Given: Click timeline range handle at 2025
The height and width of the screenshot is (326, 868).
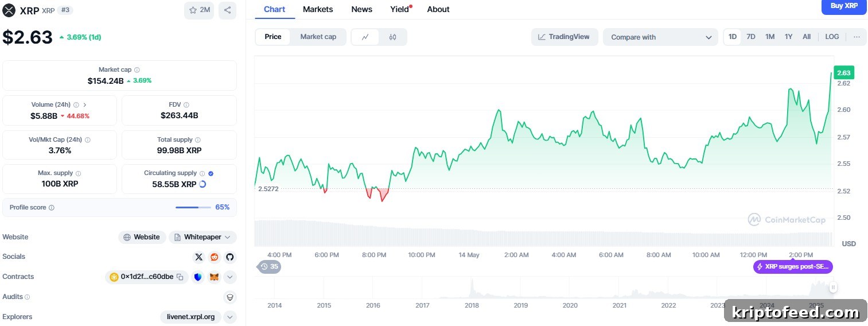Looking at the screenshot, I should [833, 288].
